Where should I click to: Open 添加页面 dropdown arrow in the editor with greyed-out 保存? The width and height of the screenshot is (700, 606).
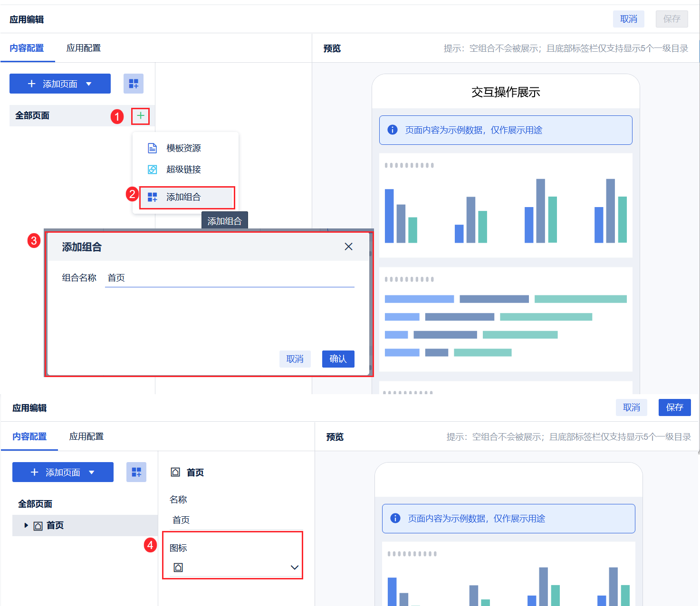89,84
